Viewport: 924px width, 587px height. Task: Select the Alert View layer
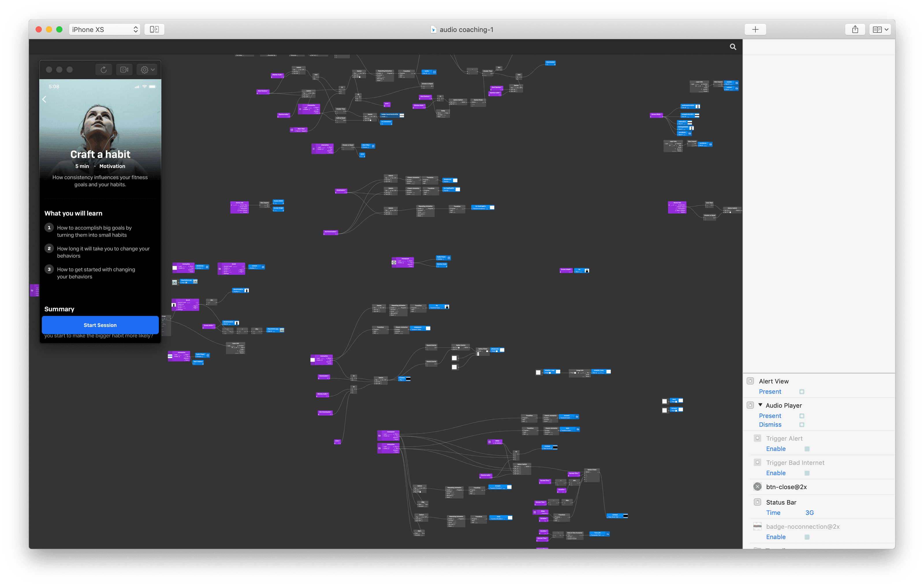(x=773, y=381)
